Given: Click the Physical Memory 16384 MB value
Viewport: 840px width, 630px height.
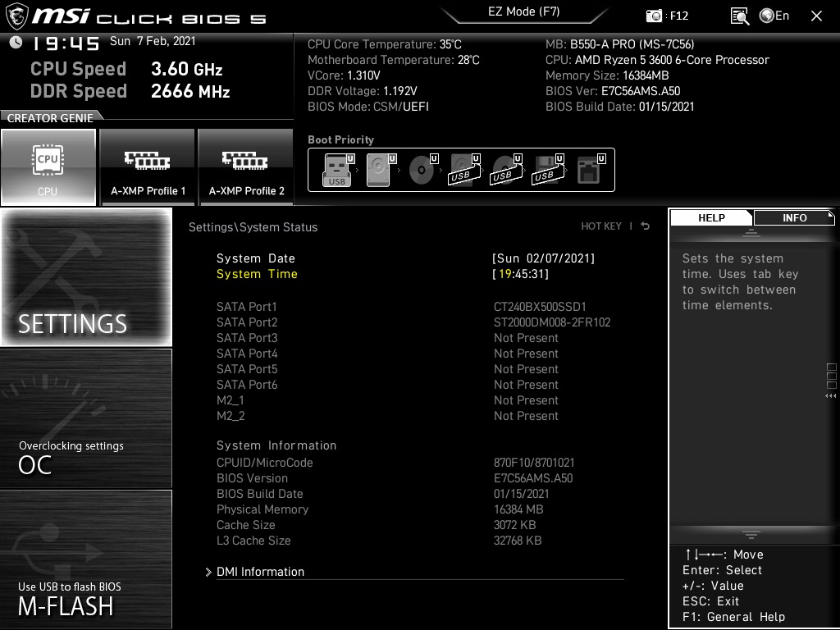Looking at the screenshot, I should coord(518,509).
